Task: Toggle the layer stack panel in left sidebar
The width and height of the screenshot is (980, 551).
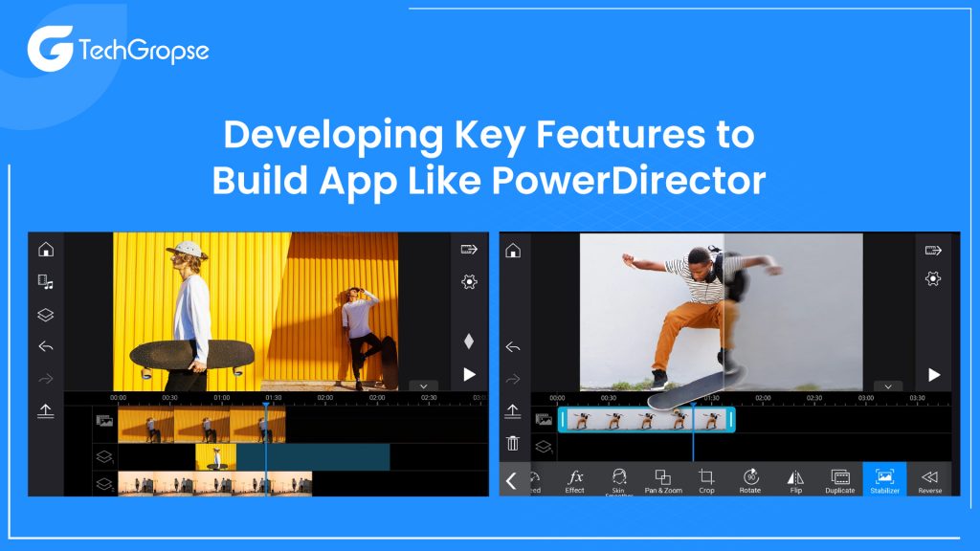Action: click(x=46, y=314)
